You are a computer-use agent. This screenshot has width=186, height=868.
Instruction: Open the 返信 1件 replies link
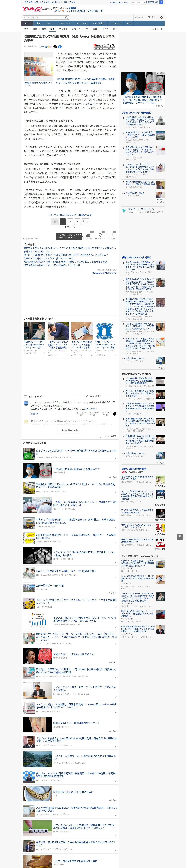click(x=35, y=414)
